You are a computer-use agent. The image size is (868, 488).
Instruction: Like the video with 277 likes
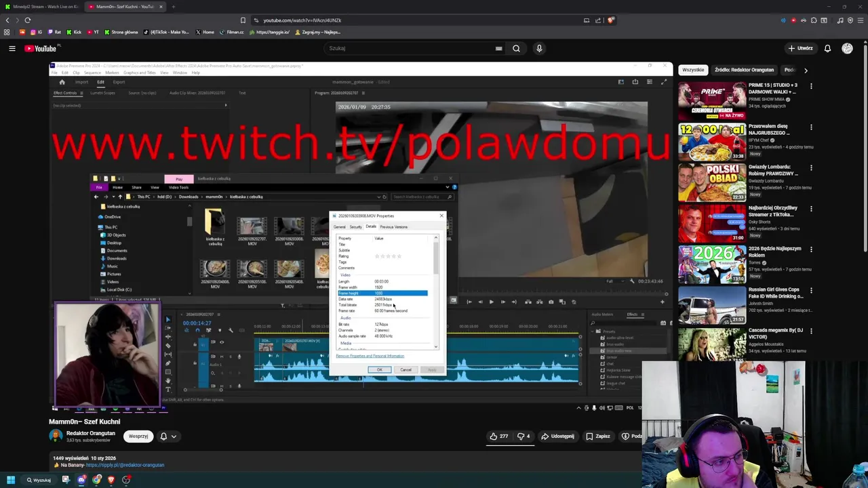[499, 436]
